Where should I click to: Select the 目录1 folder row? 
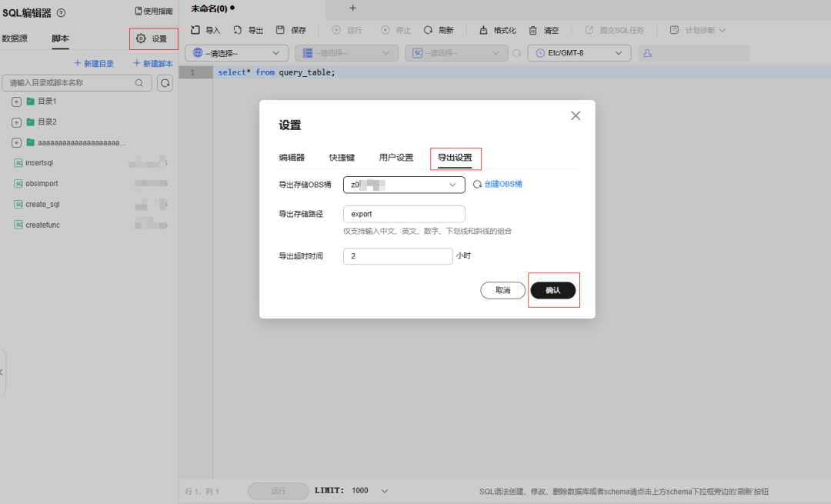(47, 102)
